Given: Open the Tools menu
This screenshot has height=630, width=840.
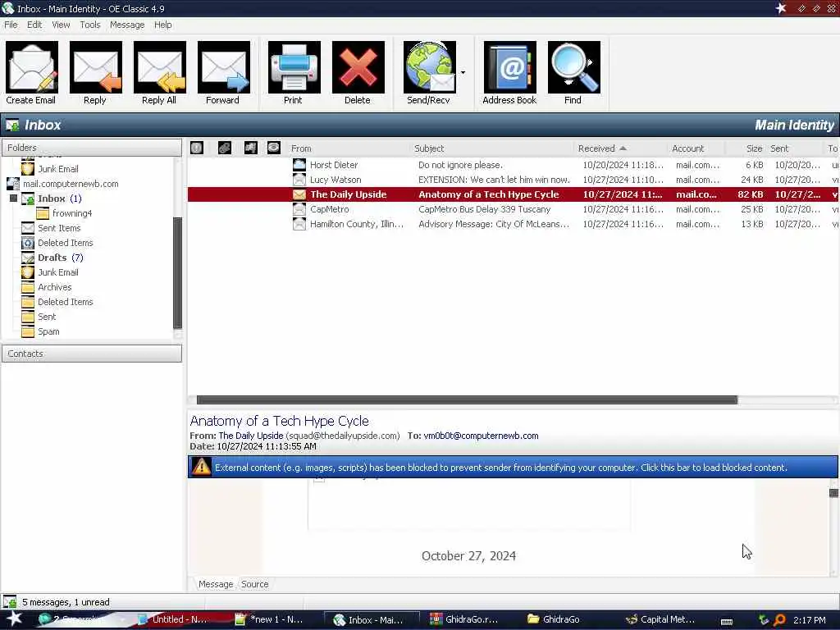Looking at the screenshot, I should 90,25.
